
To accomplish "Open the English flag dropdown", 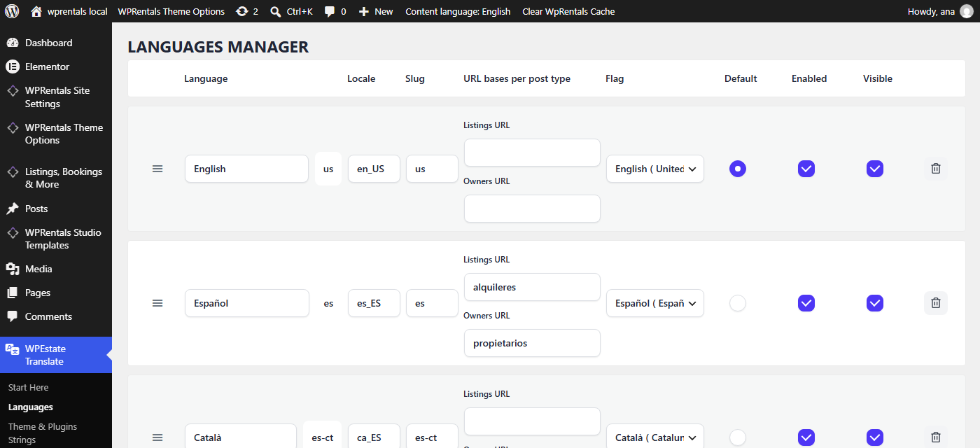I will click(x=655, y=169).
